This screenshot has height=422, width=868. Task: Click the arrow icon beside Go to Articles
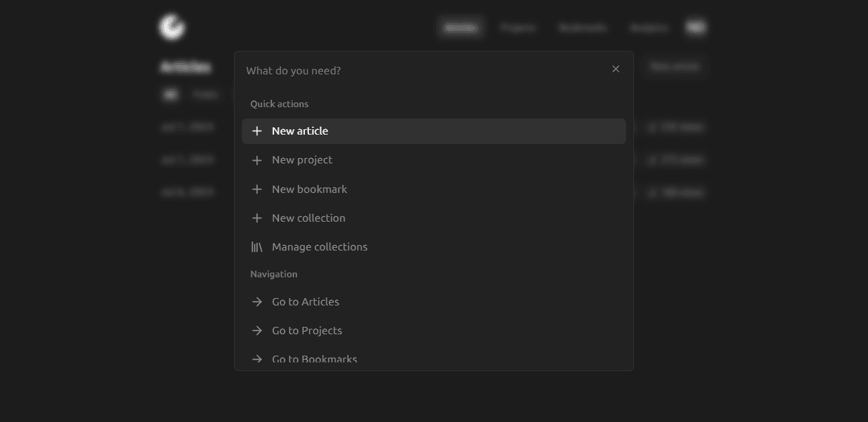(x=257, y=302)
